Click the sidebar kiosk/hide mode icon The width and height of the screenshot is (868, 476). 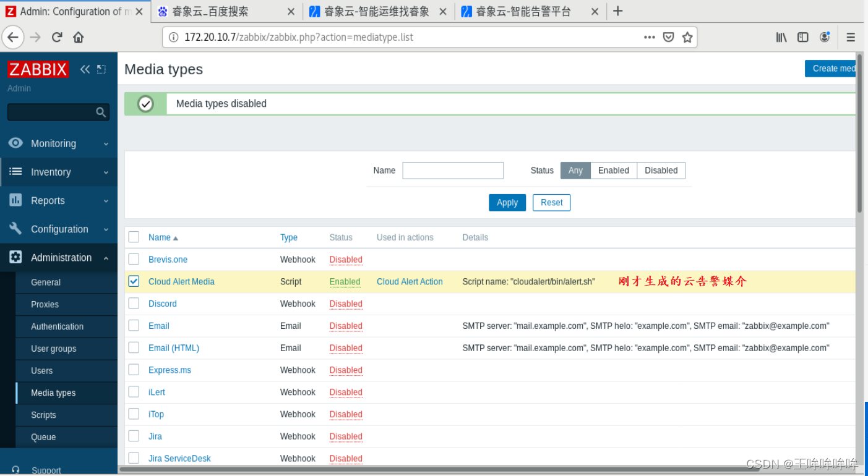[x=101, y=69]
